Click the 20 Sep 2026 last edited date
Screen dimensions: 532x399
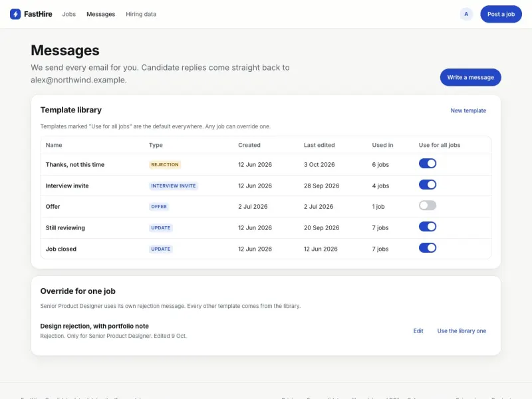click(322, 227)
